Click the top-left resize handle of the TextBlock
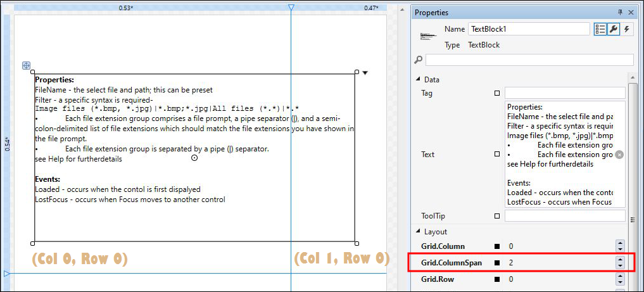Image resolution: width=644 pixels, height=292 pixels. pyautogui.click(x=33, y=72)
